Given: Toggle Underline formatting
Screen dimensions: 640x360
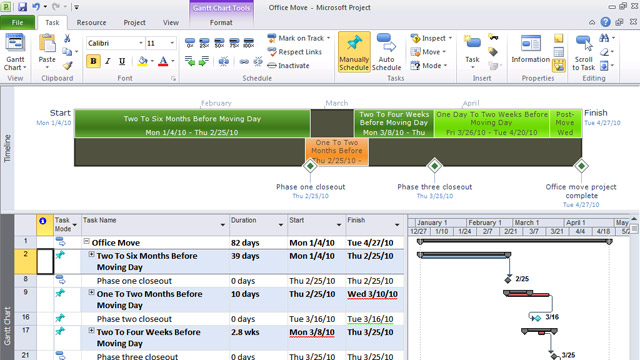Looking at the screenshot, I should coord(122,61).
